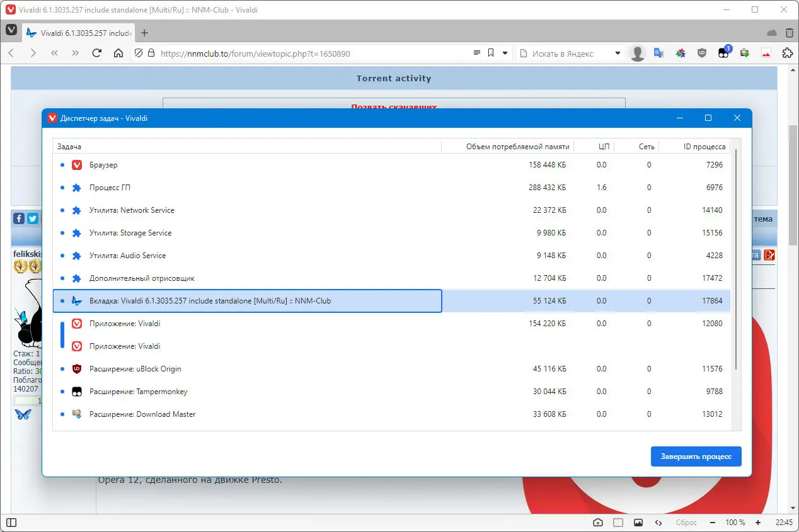Open uBlock Origin toolbar extension

[702, 54]
